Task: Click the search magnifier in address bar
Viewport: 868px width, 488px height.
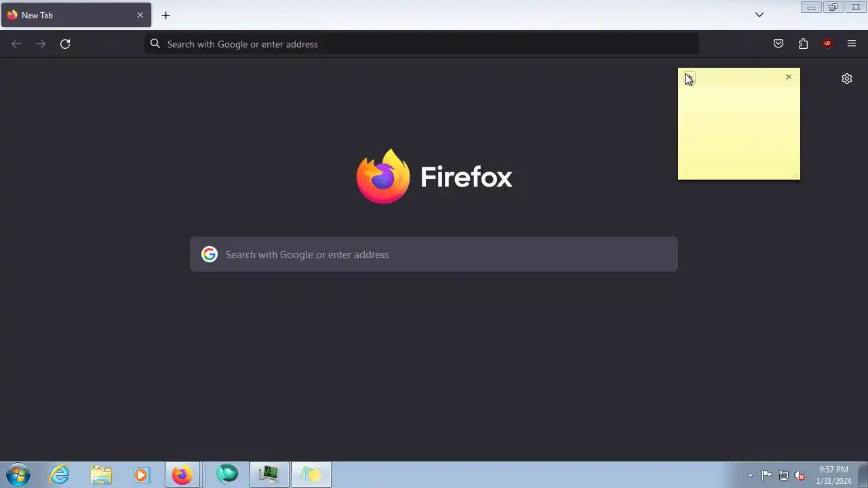Action: 155,44
